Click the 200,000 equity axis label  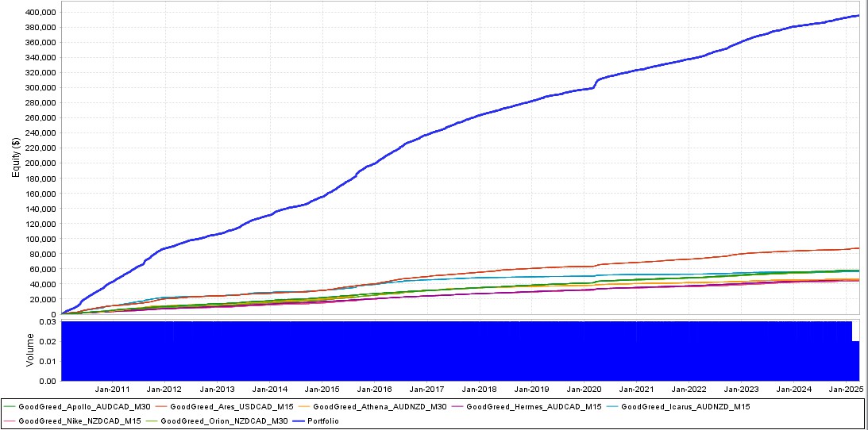pos(41,163)
